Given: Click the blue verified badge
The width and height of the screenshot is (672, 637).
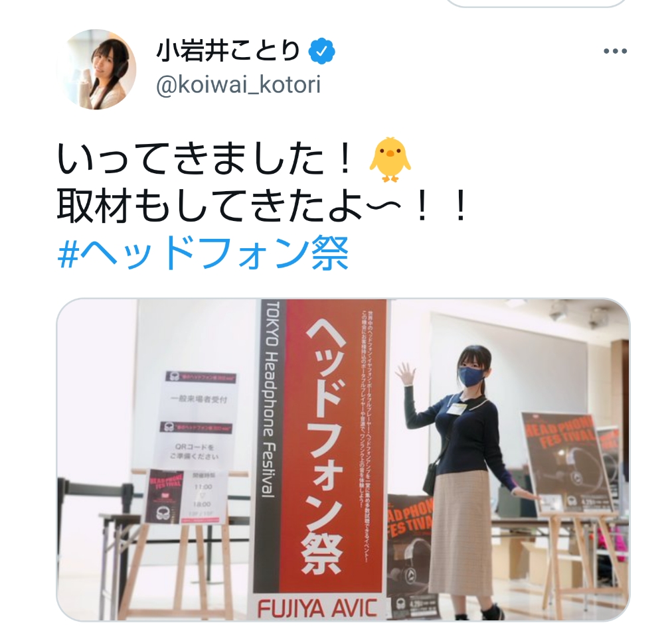Looking at the screenshot, I should tap(322, 51).
